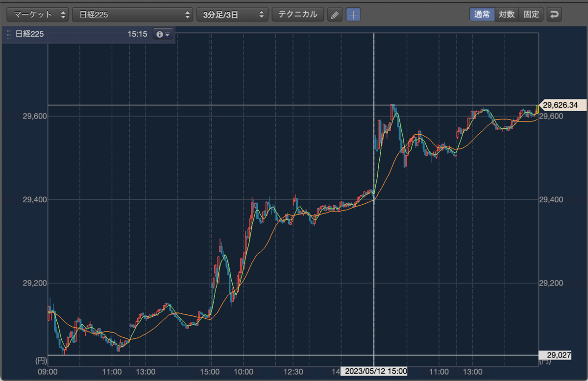
Task: Open the 3分足/3日 timeframe dropdown
Action: coord(232,15)
